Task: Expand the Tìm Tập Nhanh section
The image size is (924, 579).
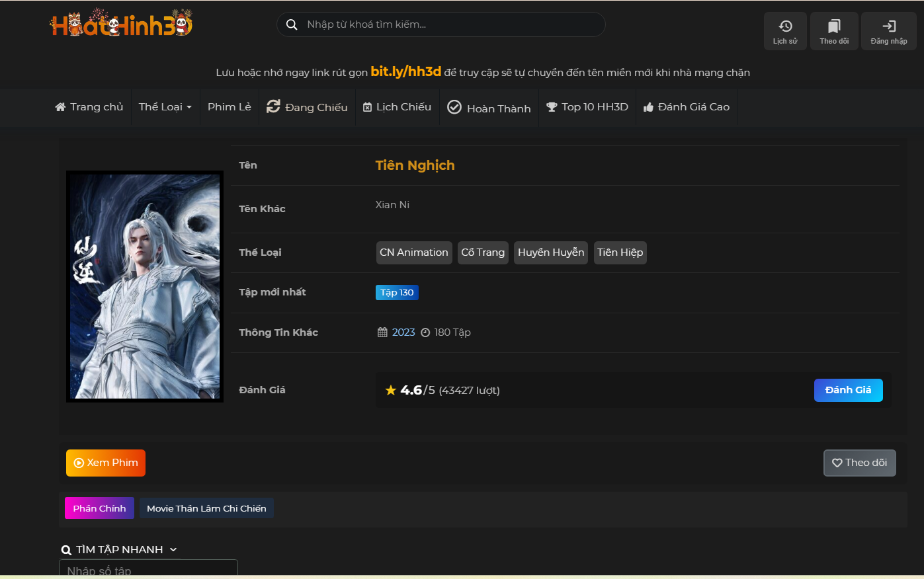Action: (120, 550)
